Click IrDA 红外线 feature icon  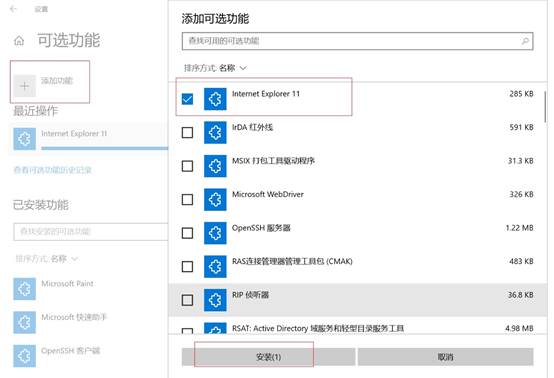215,132
